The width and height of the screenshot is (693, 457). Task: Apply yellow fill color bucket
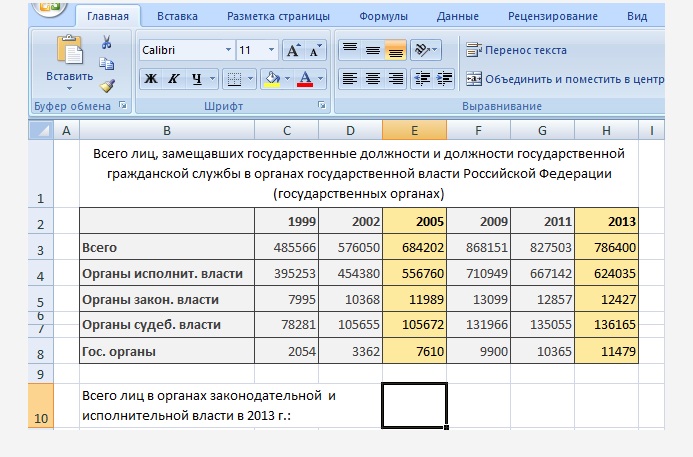tap(272, 79)
